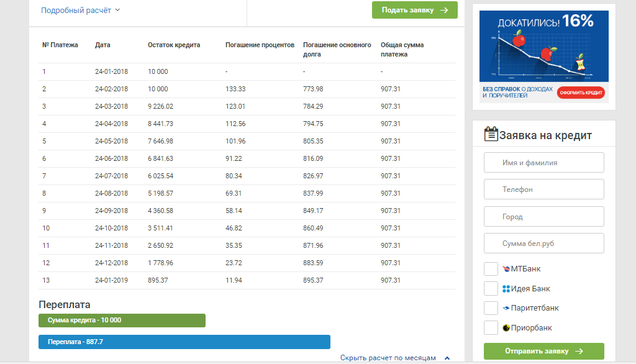Click the Приорбанк logo icon
This screenshot has height=364, width=636.
pos(506,327)
